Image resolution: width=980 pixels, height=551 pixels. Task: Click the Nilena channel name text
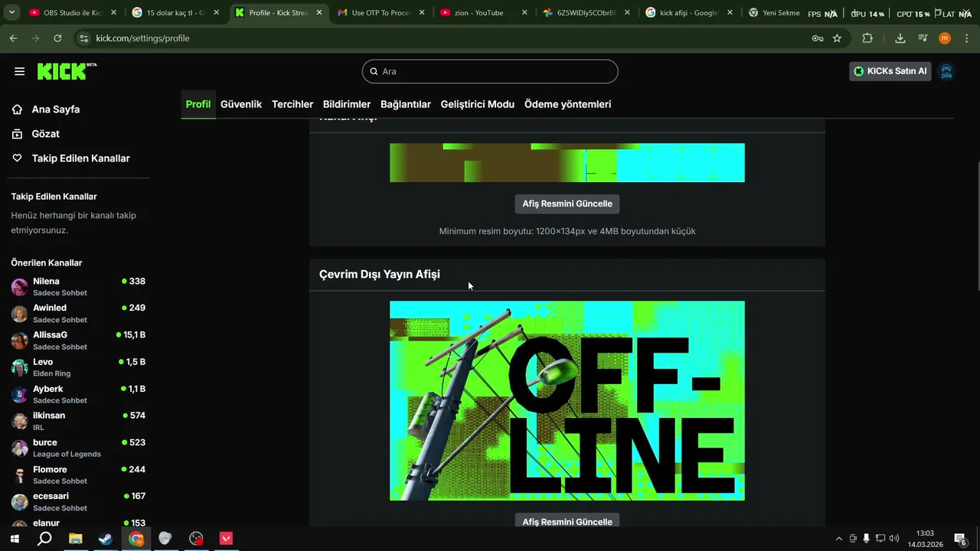click(46, 282)
